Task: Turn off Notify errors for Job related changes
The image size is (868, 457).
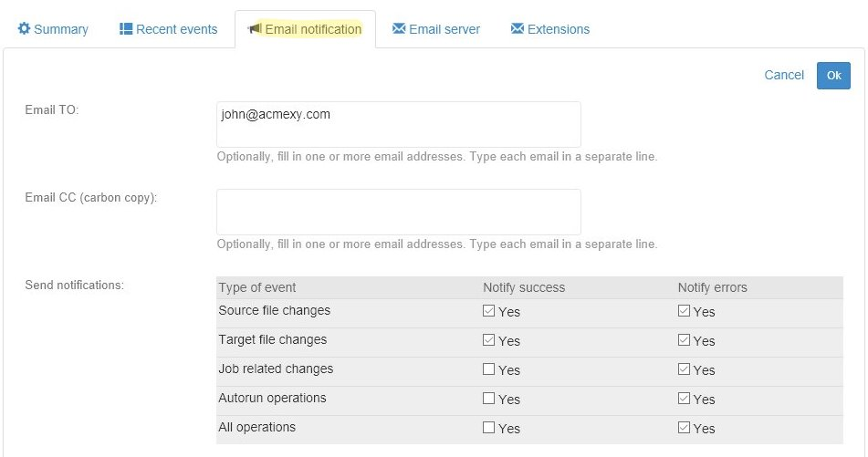Action: (x=684, y=369)
